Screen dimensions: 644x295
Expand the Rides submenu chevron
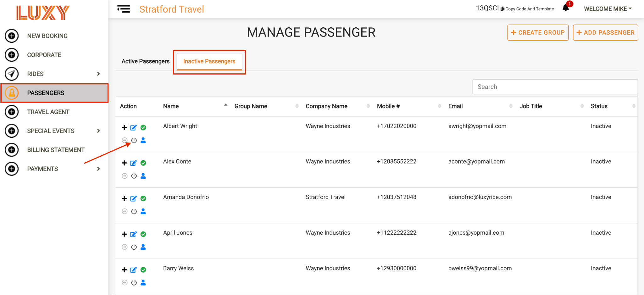(98, 74)
